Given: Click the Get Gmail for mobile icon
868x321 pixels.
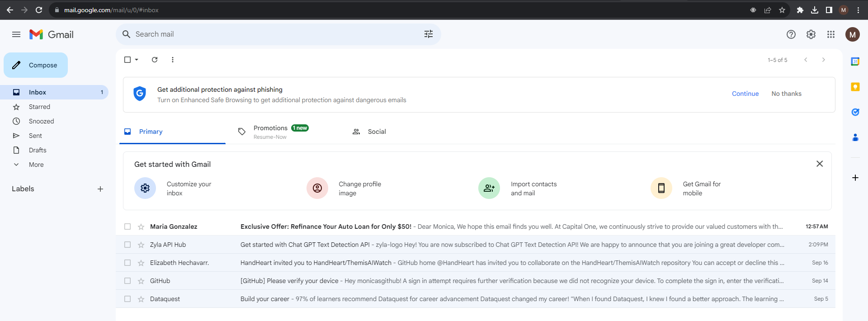Looking at the screenshot, I should (661, 188).
